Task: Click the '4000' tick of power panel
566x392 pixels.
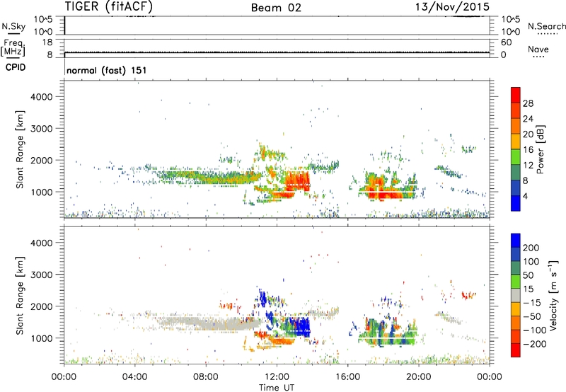Action: click(42, 97)
